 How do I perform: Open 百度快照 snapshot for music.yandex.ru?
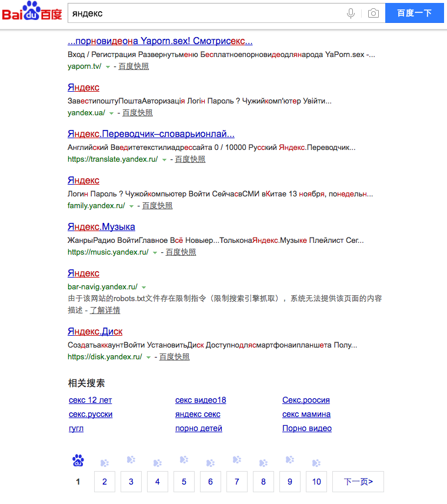coord(181,252)
